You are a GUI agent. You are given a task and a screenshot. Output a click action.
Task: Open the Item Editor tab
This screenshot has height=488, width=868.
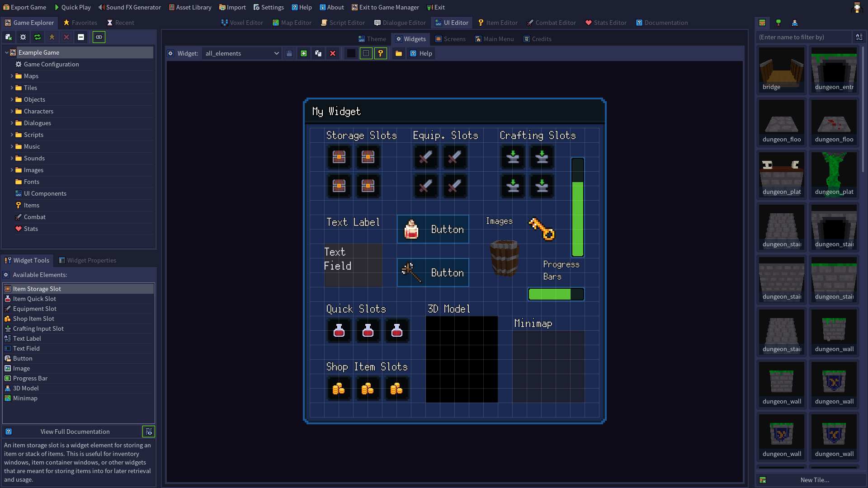coord(498,23)
